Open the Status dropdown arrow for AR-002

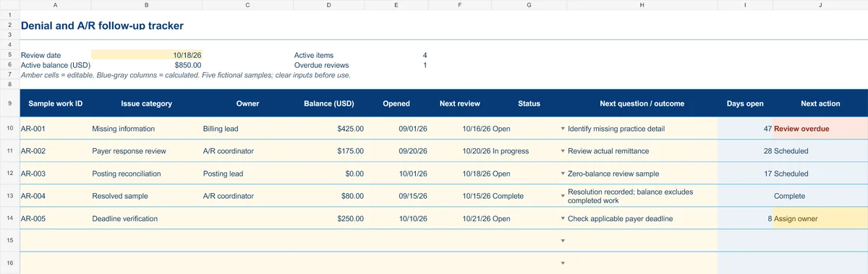pos(563,151)
